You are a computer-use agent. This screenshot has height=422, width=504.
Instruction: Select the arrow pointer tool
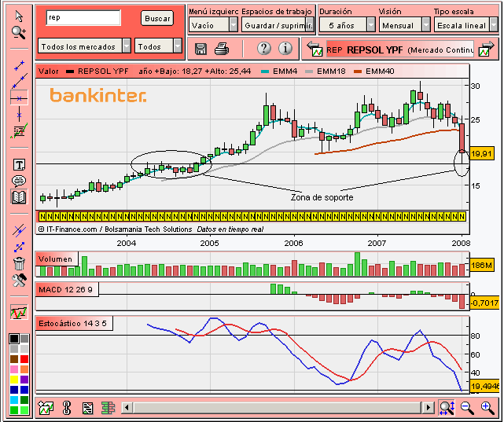point(19,16)
